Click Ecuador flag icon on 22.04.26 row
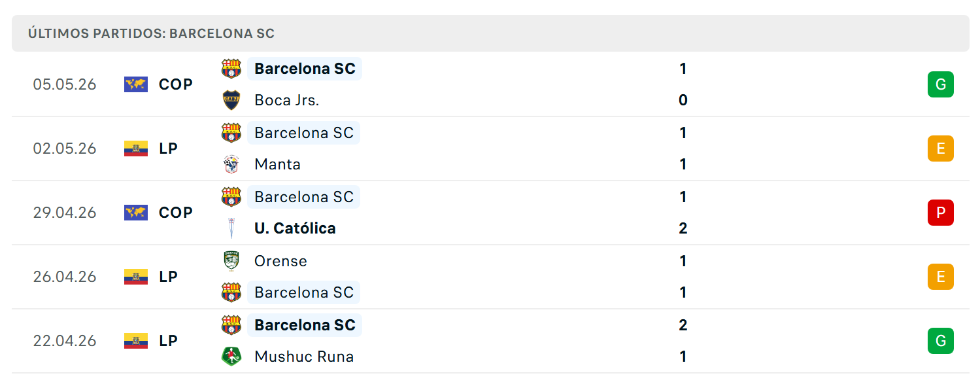This screenshot has width=980, height=384. coord(136,341)
